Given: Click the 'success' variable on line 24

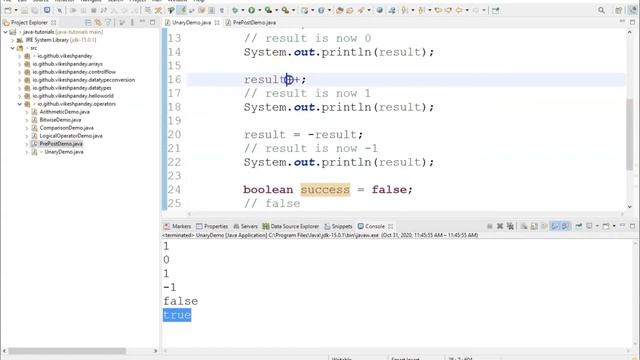Looking at the screenshot, I should point(325,190).
